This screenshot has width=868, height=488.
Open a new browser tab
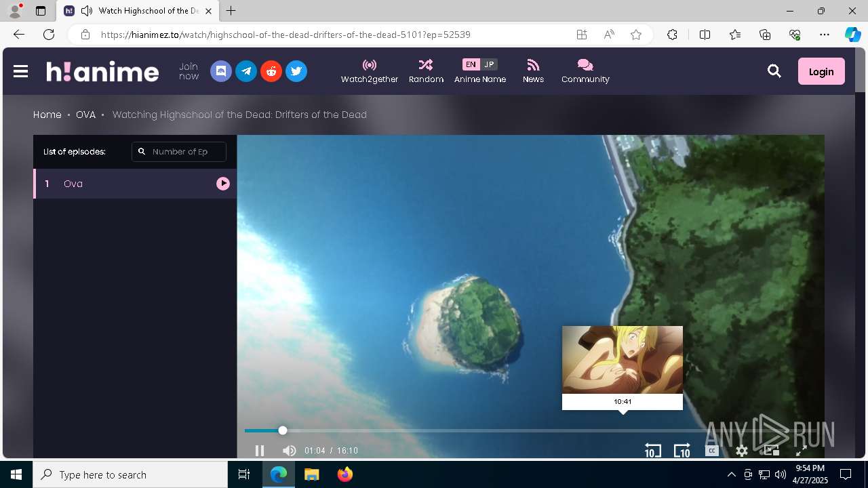coord(231,11)
